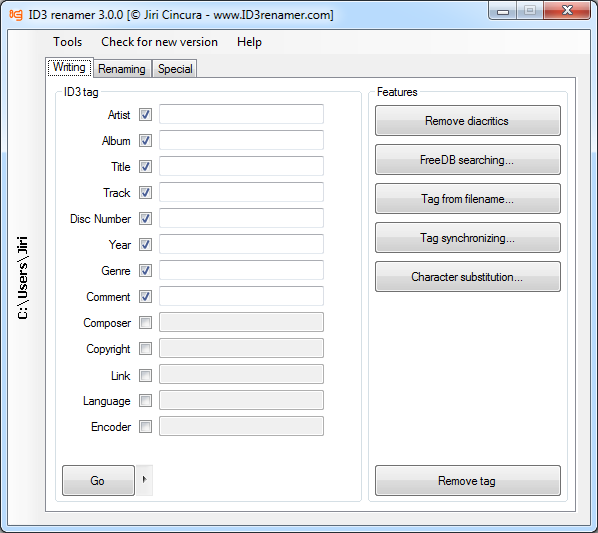Open the Help menu

tap(249, 42)
